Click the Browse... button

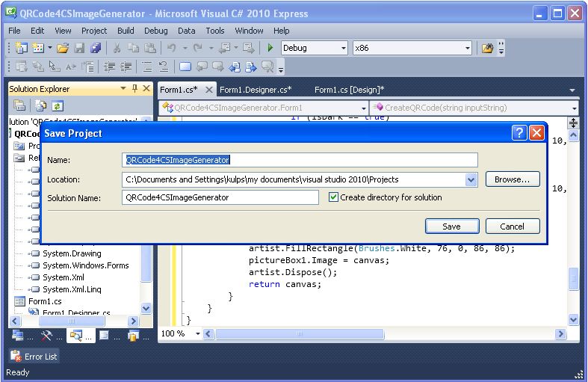click(513, 179)
